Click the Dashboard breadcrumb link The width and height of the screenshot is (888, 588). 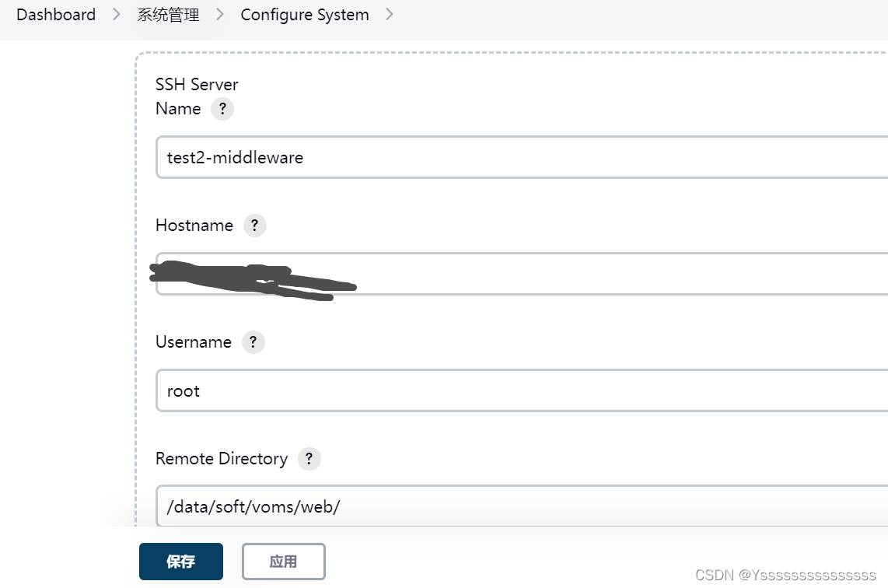tap(56, 15)
